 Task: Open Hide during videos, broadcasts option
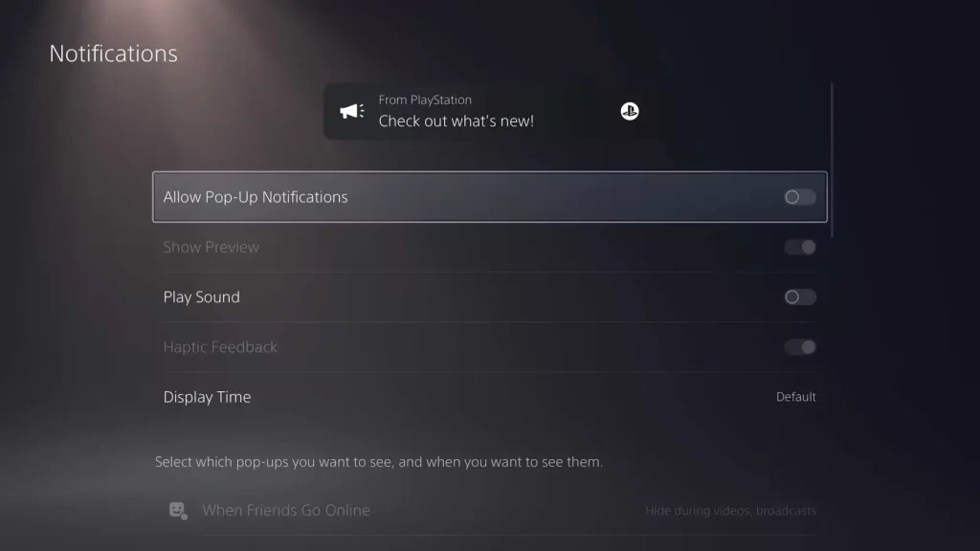pyautogui.click(x=730, y=511)
